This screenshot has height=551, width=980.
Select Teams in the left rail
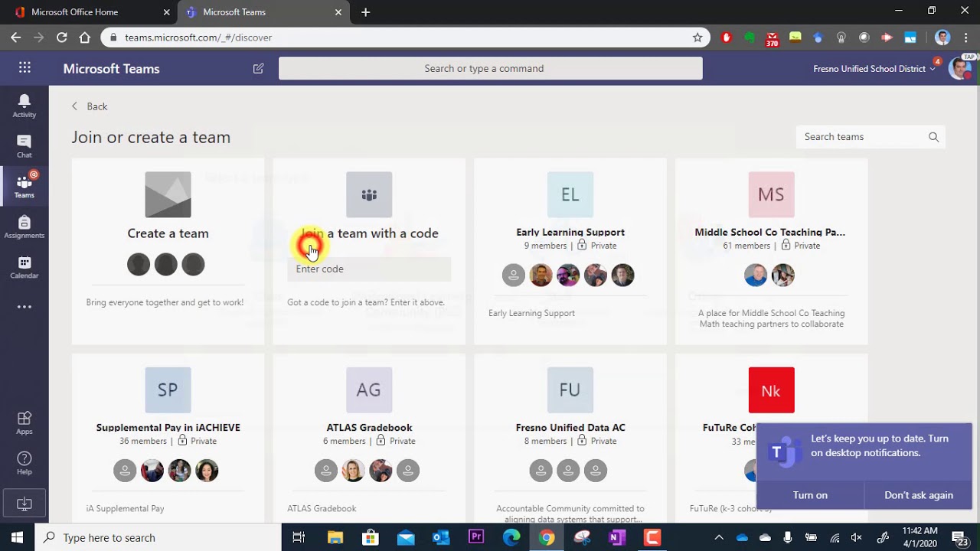(x=24, y=186)
